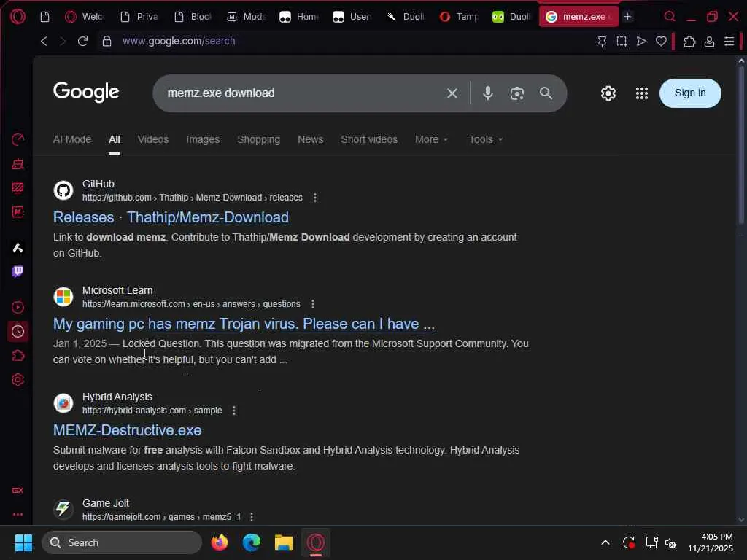Bookmark page with the heart icon
The width and height of the screenshot is (747, 560).
(661, 42)
